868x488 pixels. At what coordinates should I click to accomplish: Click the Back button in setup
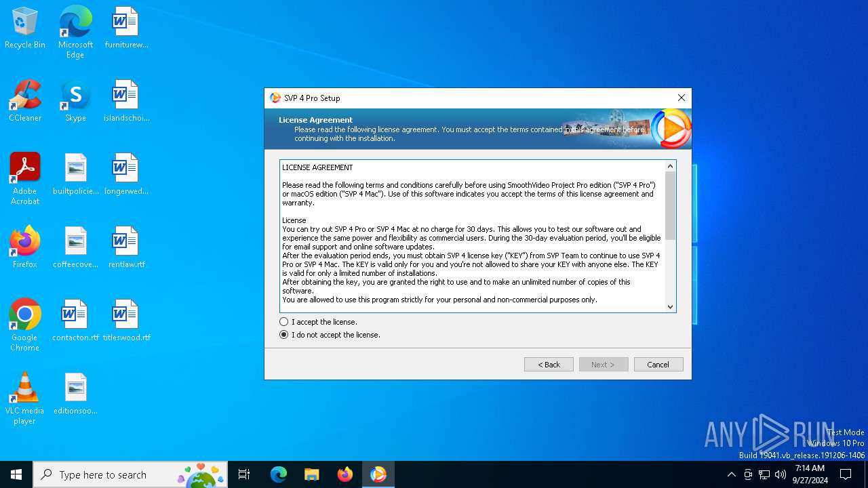[x=549, y=365]
